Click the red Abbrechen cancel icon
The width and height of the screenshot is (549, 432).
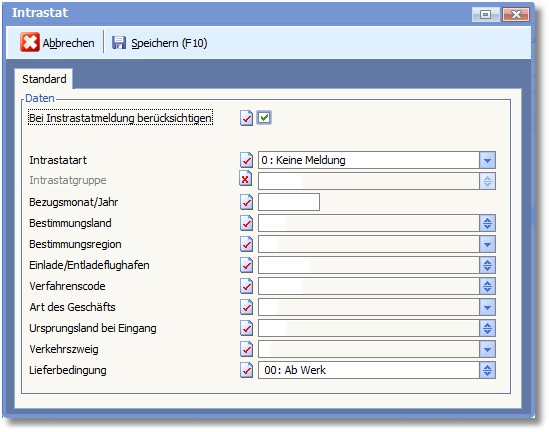(x=30, y=42)
